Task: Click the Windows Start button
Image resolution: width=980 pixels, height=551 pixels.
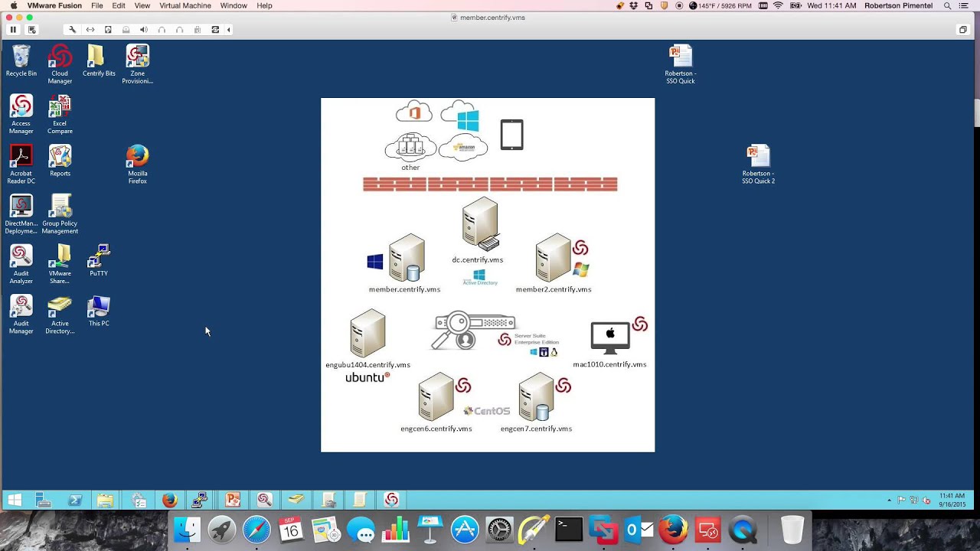Action: coord(14,500)
